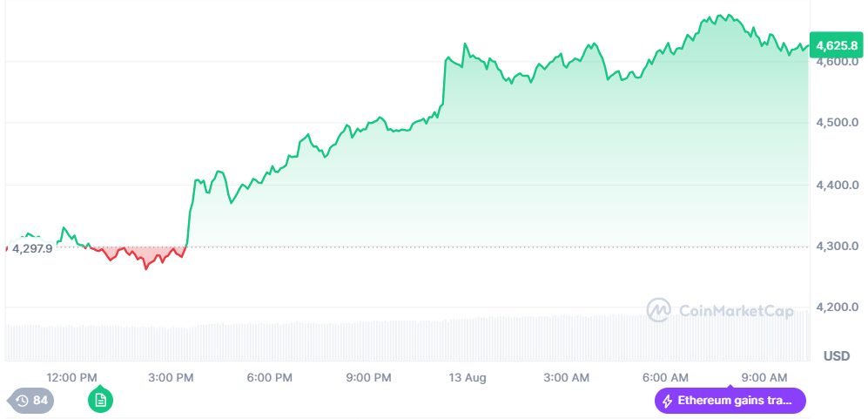Select the 6:00 AM time axis label
Image resolution: width=868 pixels, height=419 pixels.
click(x=665, y=377)
